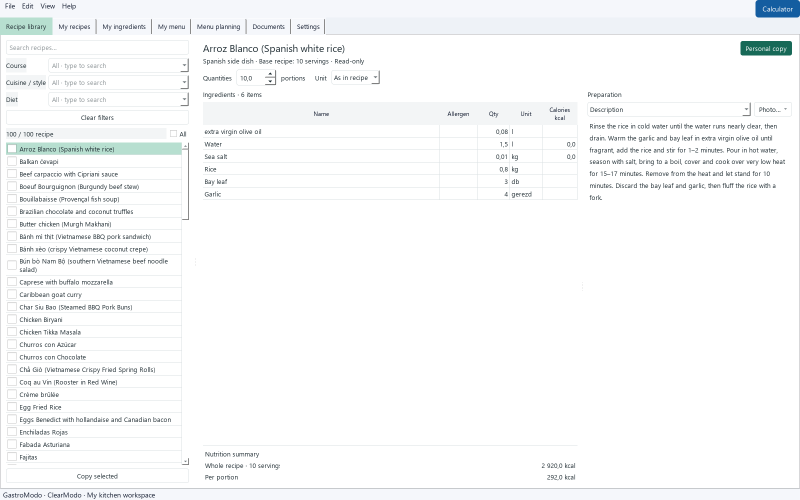Select Chicken Tikka Masala recipe
The height and width of the screenshot is (500, 800).
click(94, 332)
